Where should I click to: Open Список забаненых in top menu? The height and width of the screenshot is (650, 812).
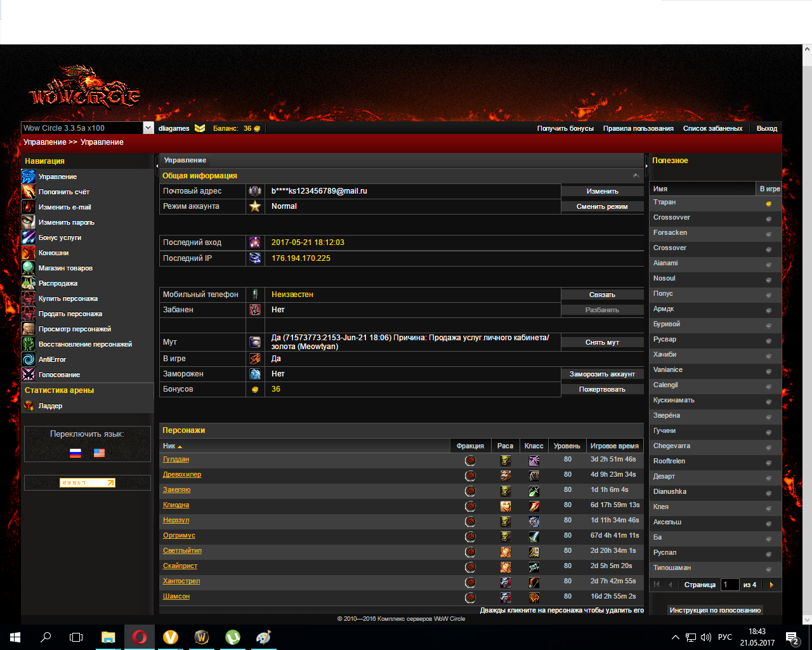pyautogui.click(x=712, y=128)
